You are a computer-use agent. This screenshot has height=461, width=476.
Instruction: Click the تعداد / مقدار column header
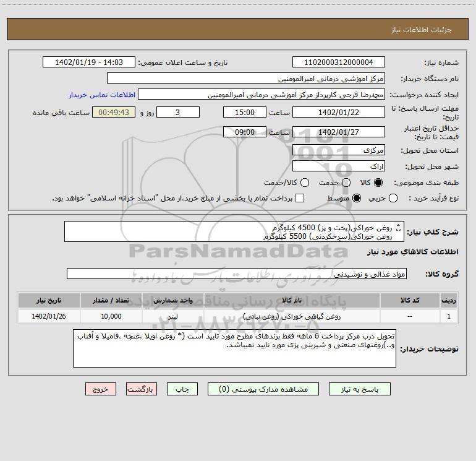[x=111, y=300]
